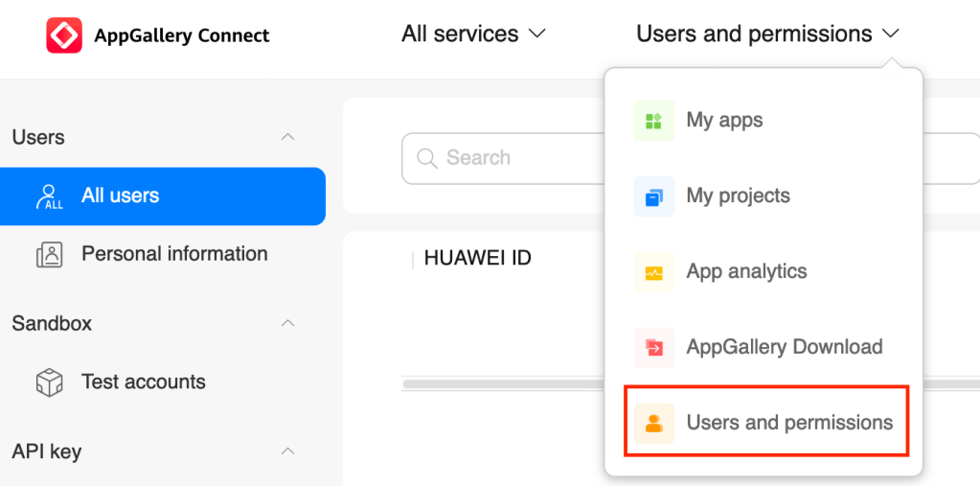Go to Personal information page
980x486 pixels.
173,255
